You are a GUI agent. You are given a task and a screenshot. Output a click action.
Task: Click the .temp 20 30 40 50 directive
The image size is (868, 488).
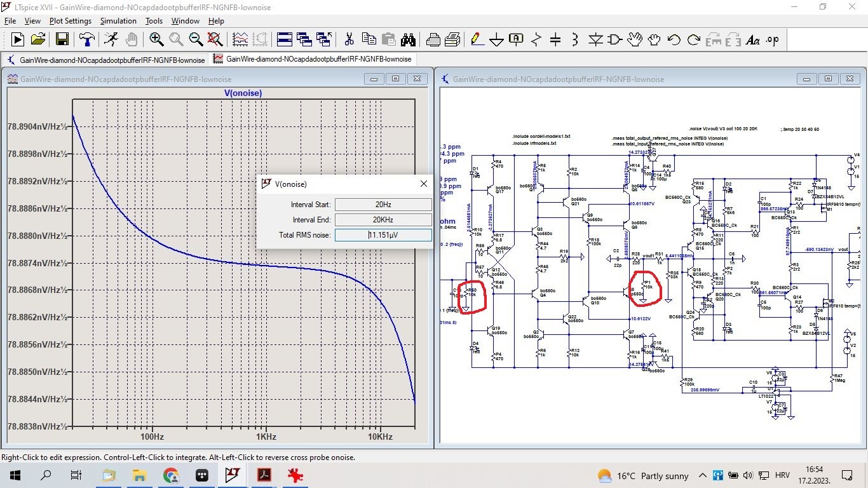[x=800, y=129]
